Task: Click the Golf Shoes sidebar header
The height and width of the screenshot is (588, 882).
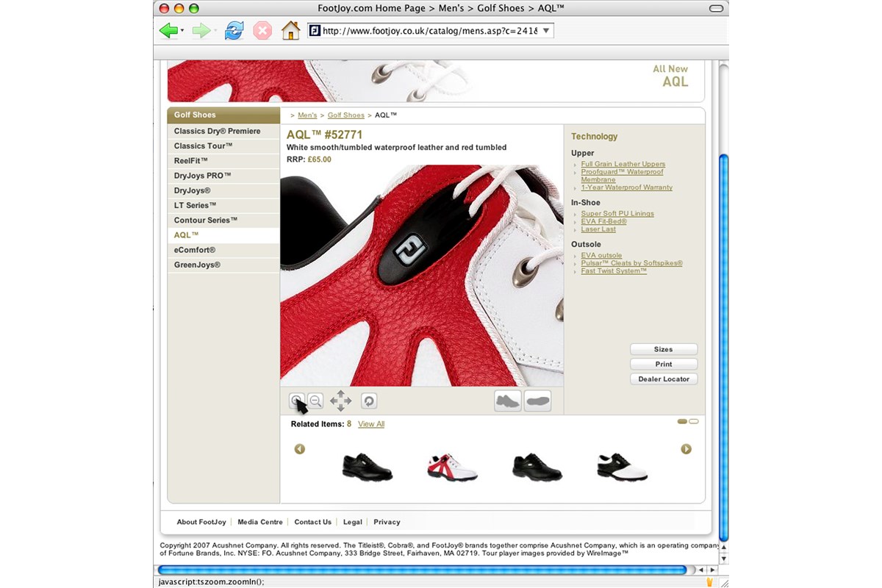Action: click(223, 115)
